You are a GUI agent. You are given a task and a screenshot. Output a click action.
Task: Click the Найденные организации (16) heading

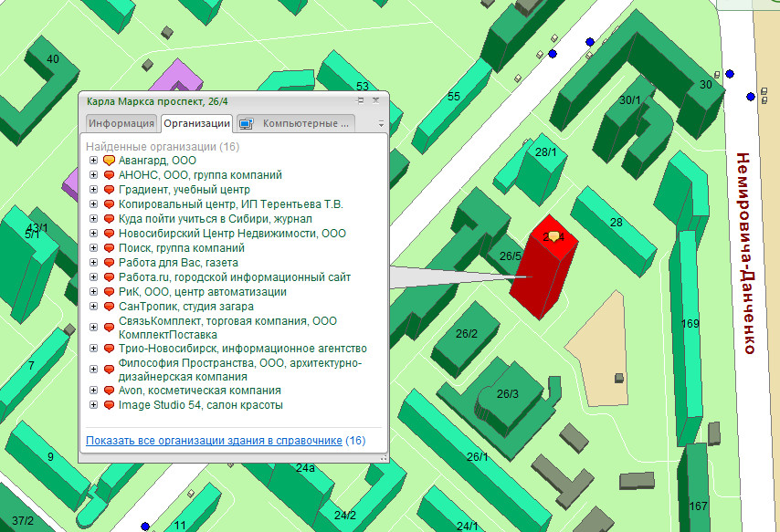click(x=163, y=147)
